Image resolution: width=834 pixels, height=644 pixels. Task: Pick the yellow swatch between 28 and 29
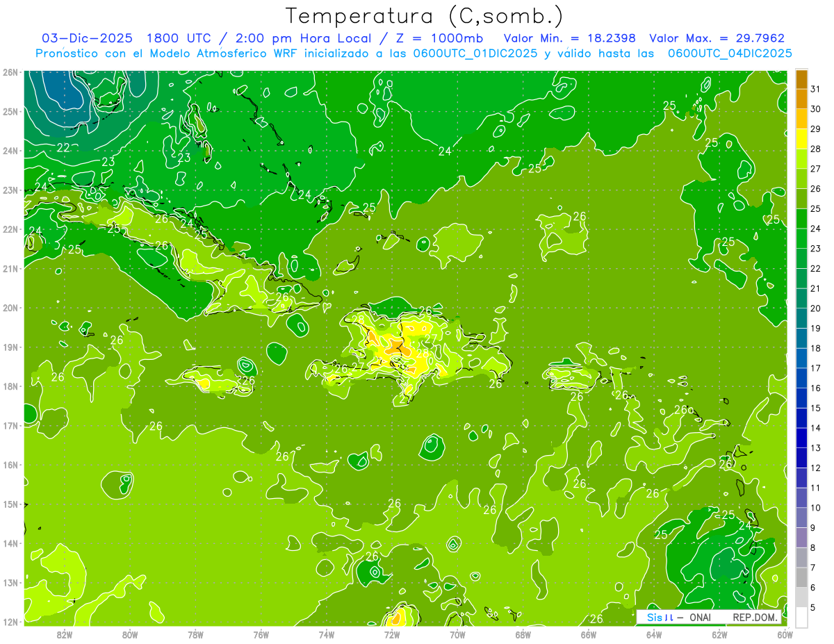(801, 139)
